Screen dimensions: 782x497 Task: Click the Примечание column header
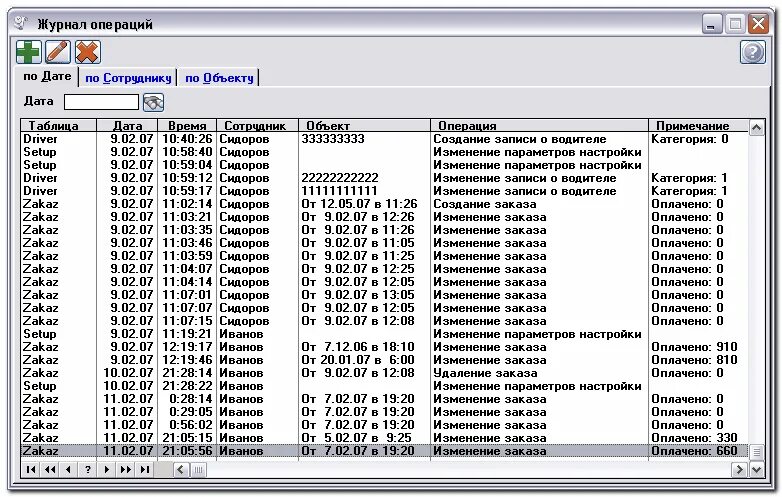coord(698,126)
